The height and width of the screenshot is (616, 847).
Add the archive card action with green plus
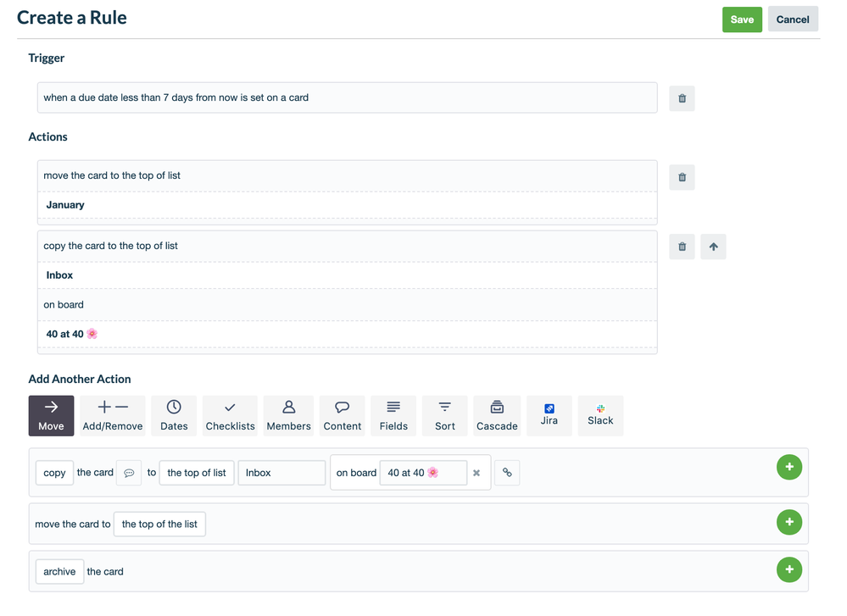789,569
